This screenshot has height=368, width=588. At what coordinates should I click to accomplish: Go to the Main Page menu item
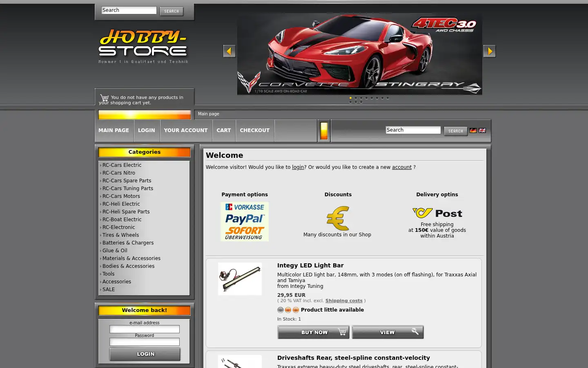point(114,130)
